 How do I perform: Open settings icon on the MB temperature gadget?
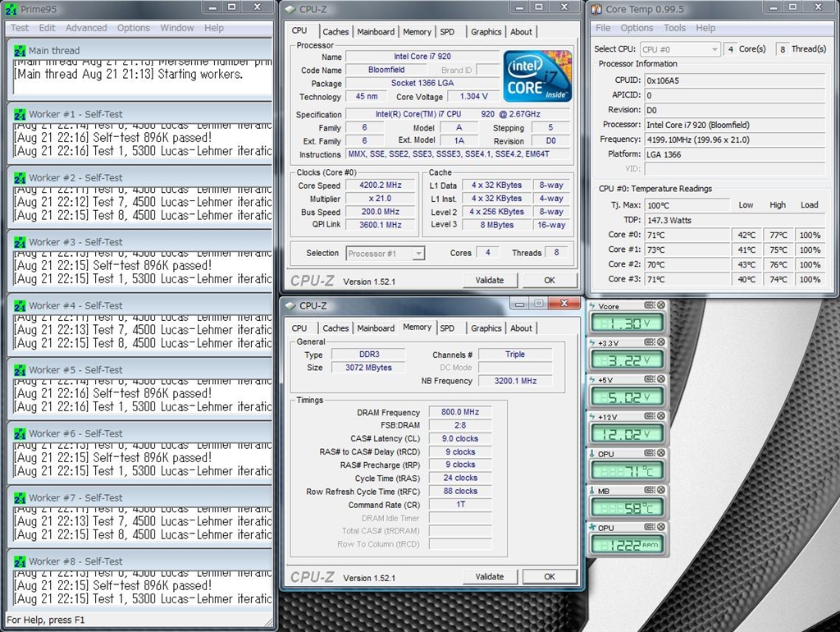649,491
